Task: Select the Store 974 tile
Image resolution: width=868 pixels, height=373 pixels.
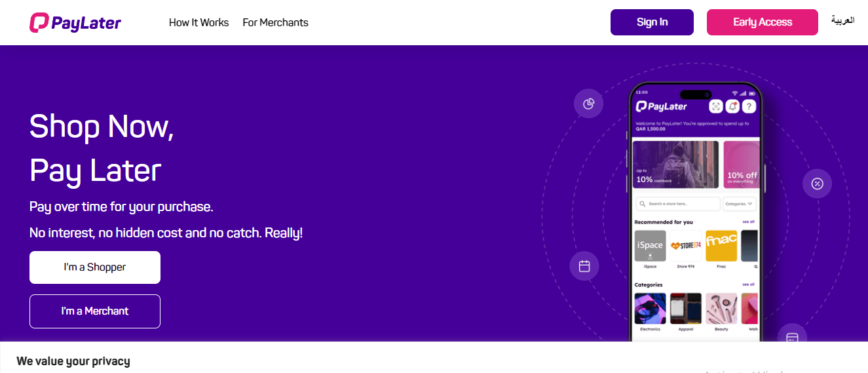Action: click(686, 246)
